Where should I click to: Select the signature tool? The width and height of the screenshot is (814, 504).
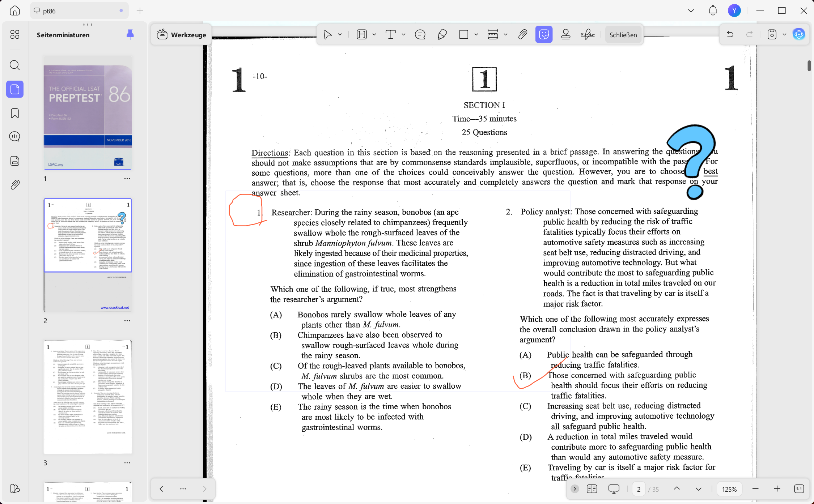[x=588, y=35]
